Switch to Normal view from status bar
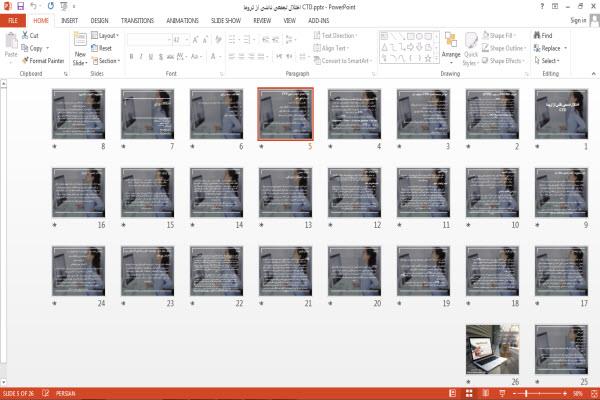The image size is (600, 400). pyautogui.click(x=452, y=393)
